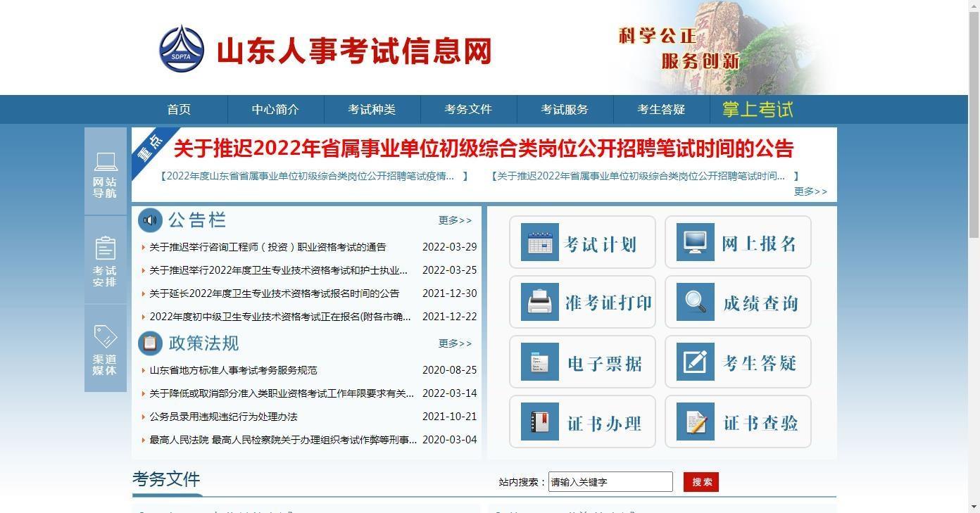Click the SDPTA site logo

pos(182,49)
